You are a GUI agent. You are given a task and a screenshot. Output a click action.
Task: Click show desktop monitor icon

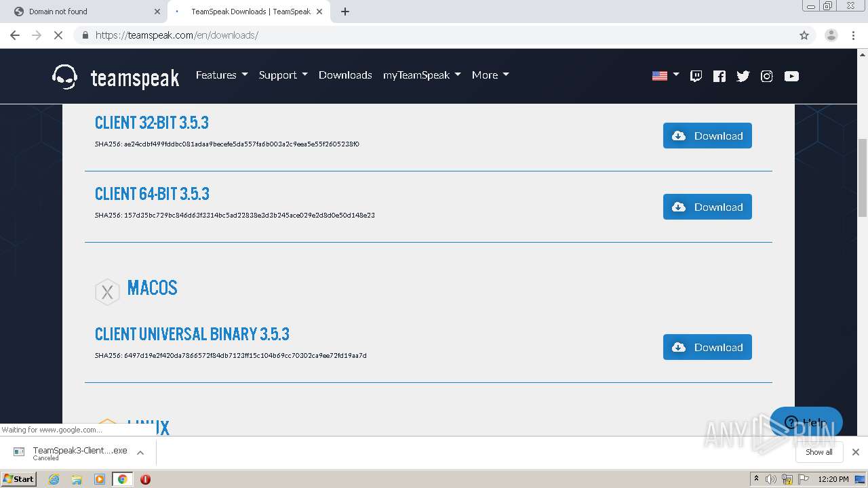point(860,479)
